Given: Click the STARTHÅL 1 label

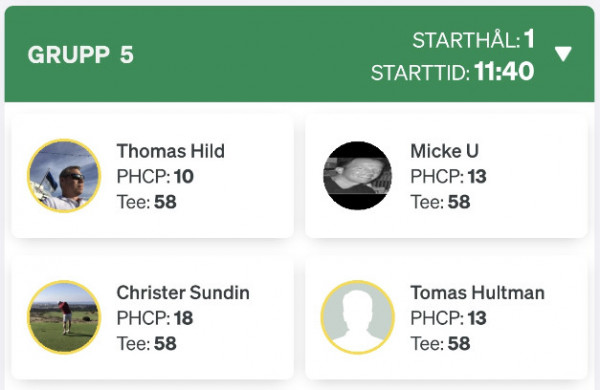Looking at the screenshot, I should (473, 39).
